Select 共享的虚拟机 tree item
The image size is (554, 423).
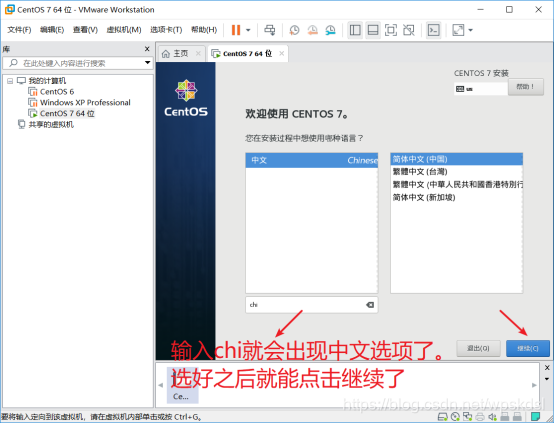(x=51, y=125)
